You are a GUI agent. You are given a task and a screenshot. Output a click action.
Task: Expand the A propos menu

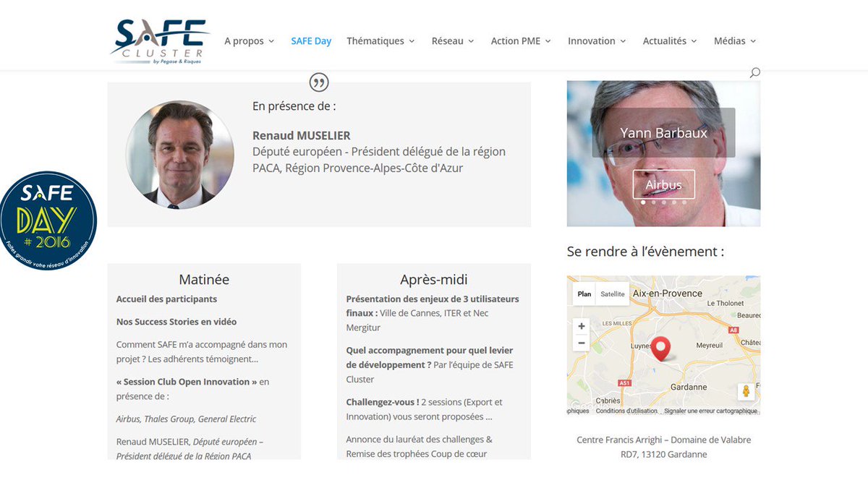click(249, 41)
